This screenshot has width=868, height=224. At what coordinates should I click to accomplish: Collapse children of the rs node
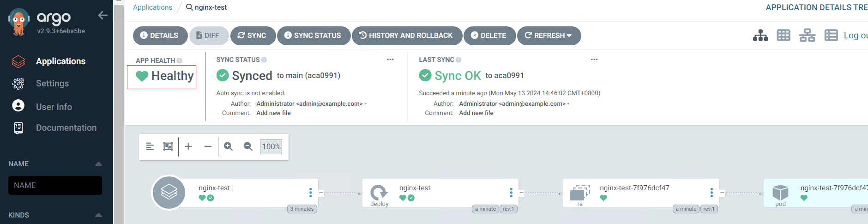click(722, 193)
